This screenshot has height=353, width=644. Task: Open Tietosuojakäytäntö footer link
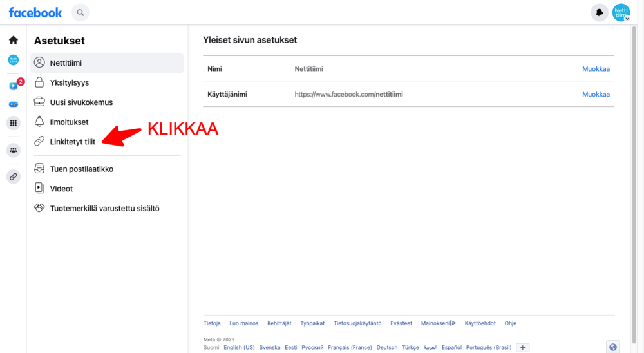[357, 323]
